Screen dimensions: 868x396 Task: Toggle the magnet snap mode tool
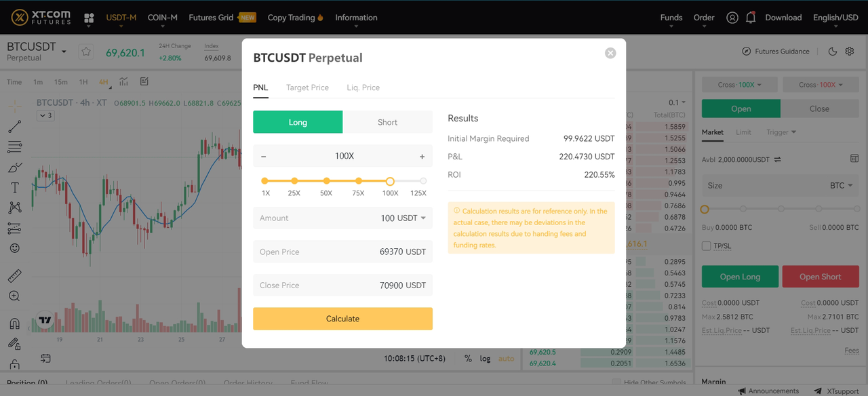point(14,323)
